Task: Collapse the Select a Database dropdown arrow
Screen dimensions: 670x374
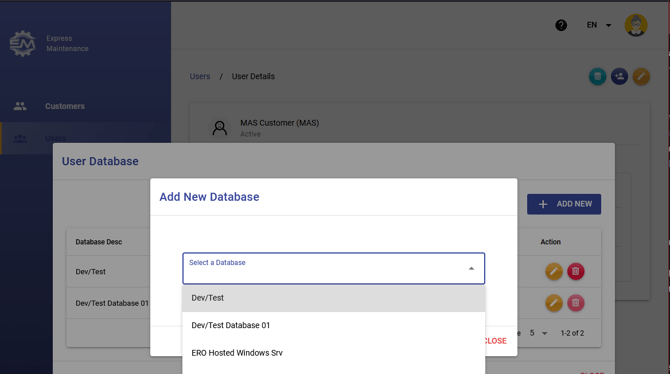Action: click(471, 268)
